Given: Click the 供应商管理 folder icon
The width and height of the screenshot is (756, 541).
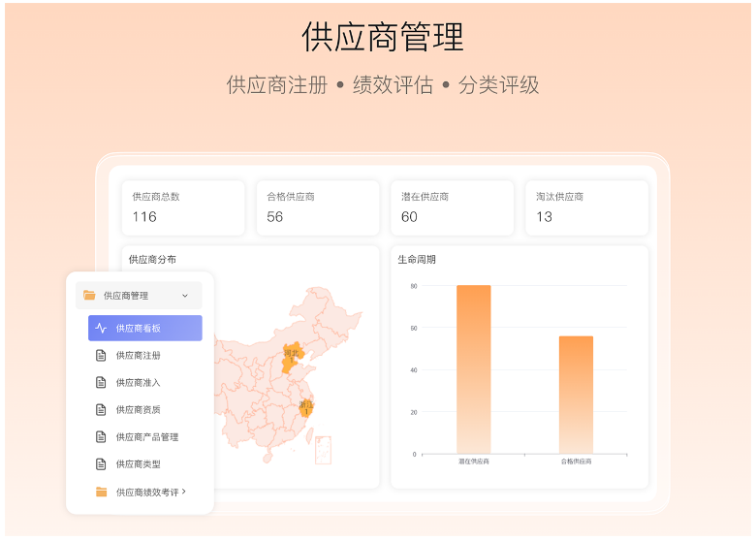Looking at the screenshot, I should pos(89,296).
